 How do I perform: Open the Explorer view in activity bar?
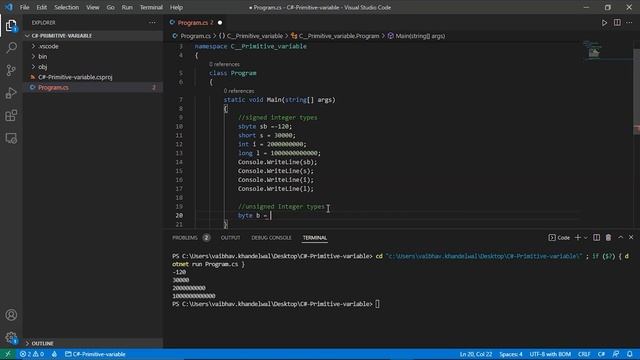pyautogui.click(x=11, y=26)
